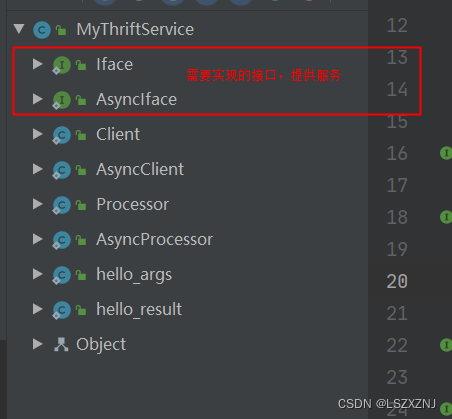Viewport: 452px width, 419px height.
Task: Click the Iface interface icon
Action: [62, 65]
